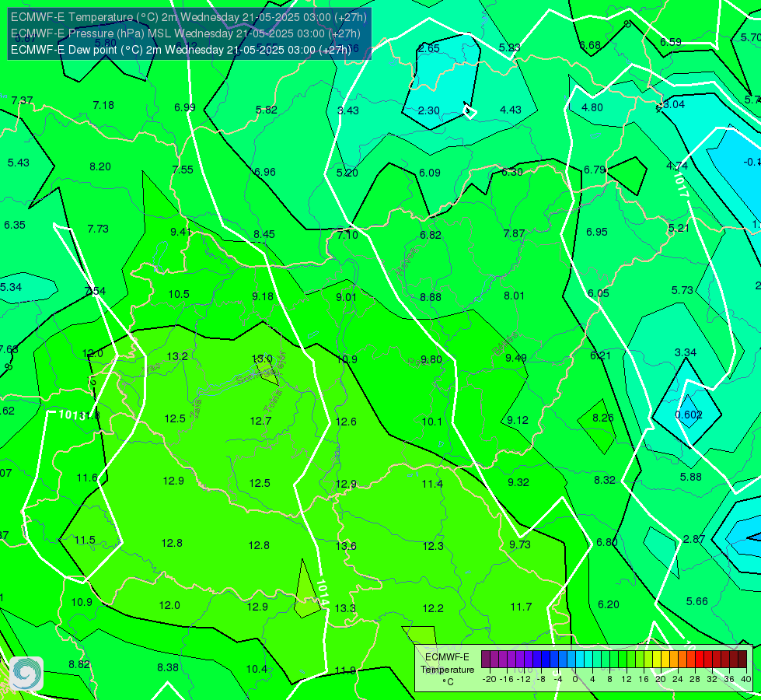Viewport: 761px width, 700px height.
Task: Click the dew point value 12.7
Action: pyautogui.click(x=260, y=421)
